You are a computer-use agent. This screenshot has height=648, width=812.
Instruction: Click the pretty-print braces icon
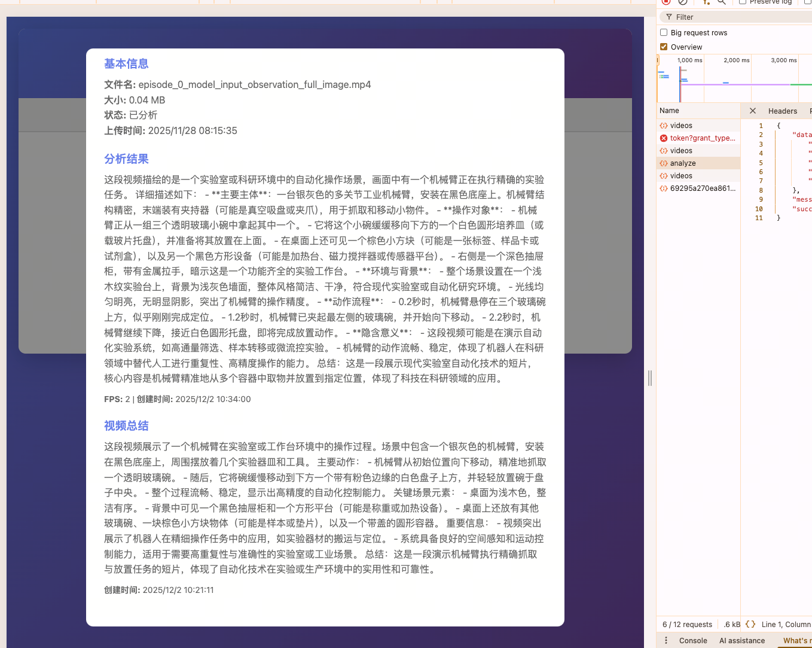point(750,624)
